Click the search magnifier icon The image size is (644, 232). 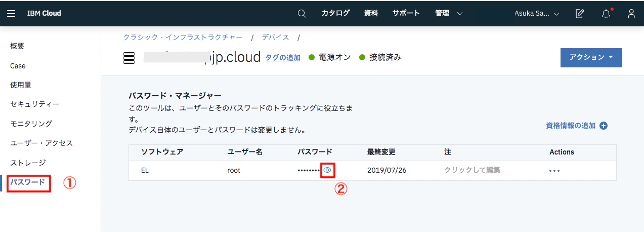[x=302, y=14]
